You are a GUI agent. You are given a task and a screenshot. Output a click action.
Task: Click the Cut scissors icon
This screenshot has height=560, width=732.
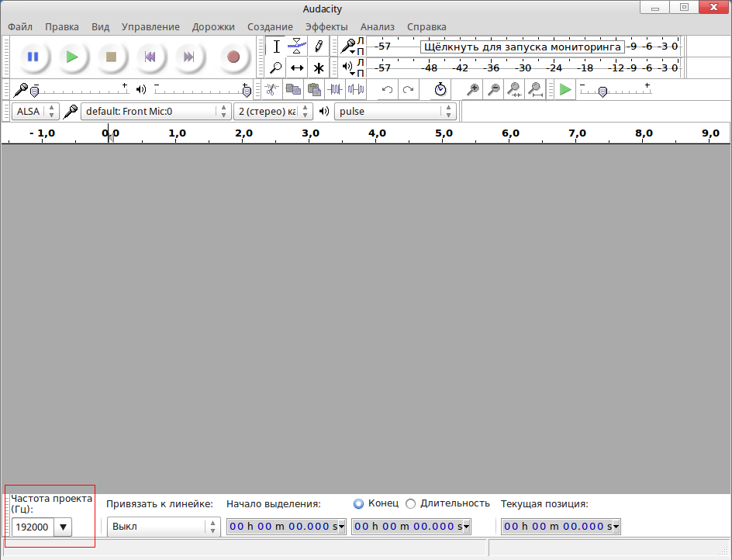pos(271,89)
